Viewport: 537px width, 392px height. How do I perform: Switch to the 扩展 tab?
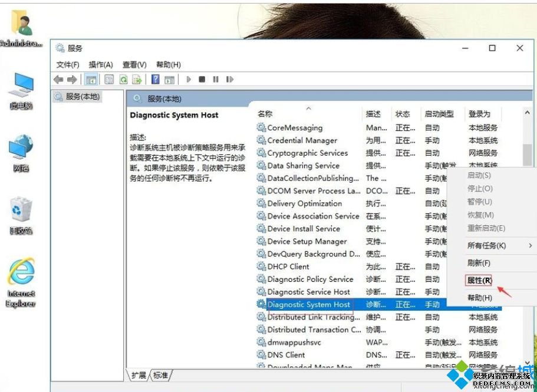coord(139,375)
